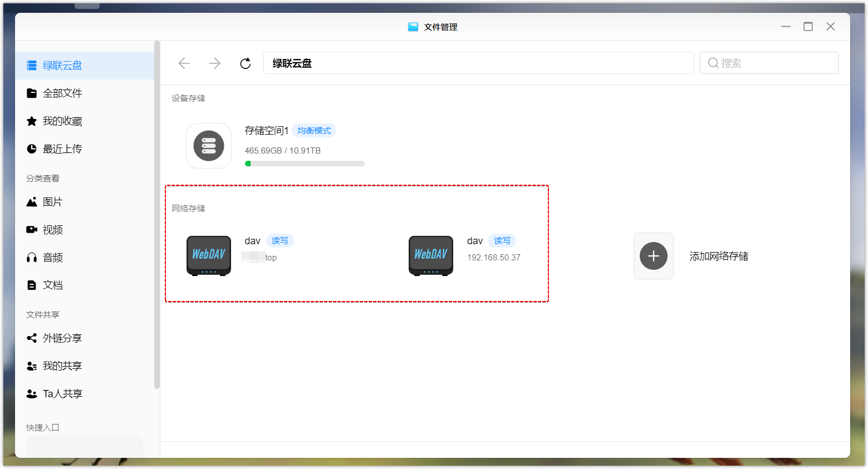Show the 图片 category

tap(85, 201)
